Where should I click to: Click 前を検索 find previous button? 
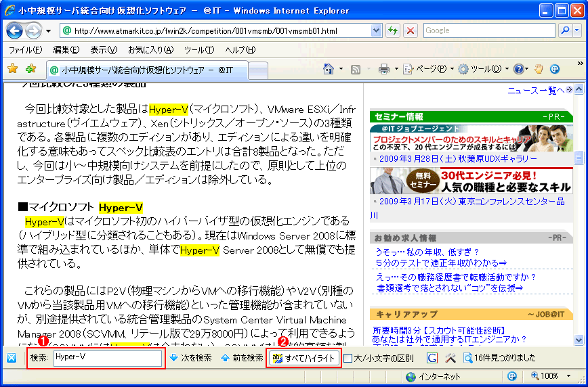pos(243,358)
